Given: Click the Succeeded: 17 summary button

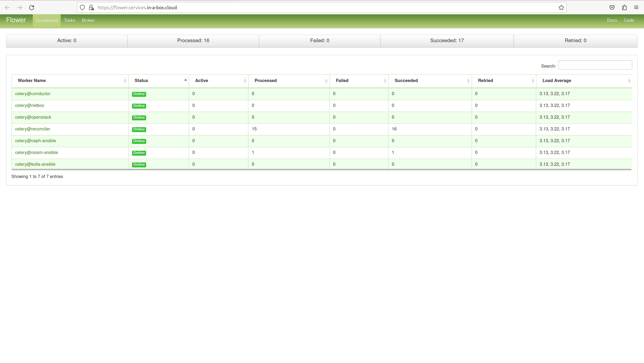Looking at the screenshot, I should pyautogui.click(x=447, y=41).
